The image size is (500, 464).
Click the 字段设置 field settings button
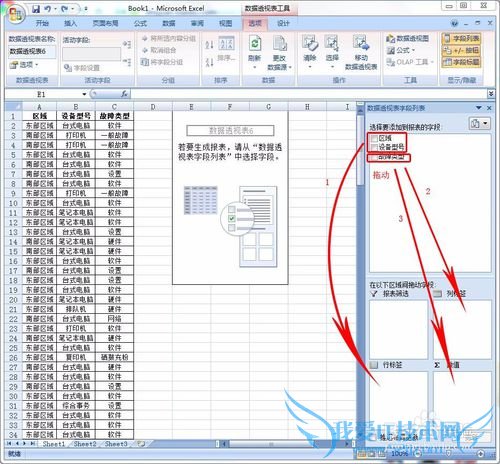(82, 68)
